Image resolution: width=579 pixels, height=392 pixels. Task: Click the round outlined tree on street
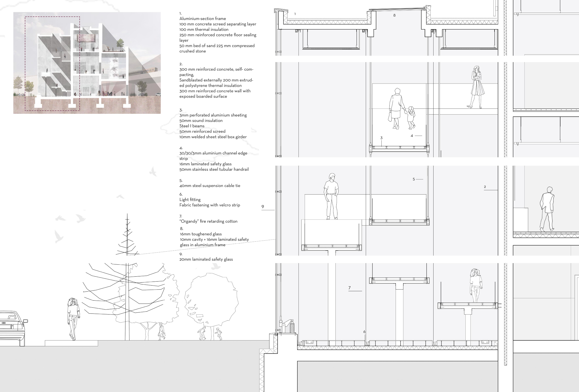(211, 299)
